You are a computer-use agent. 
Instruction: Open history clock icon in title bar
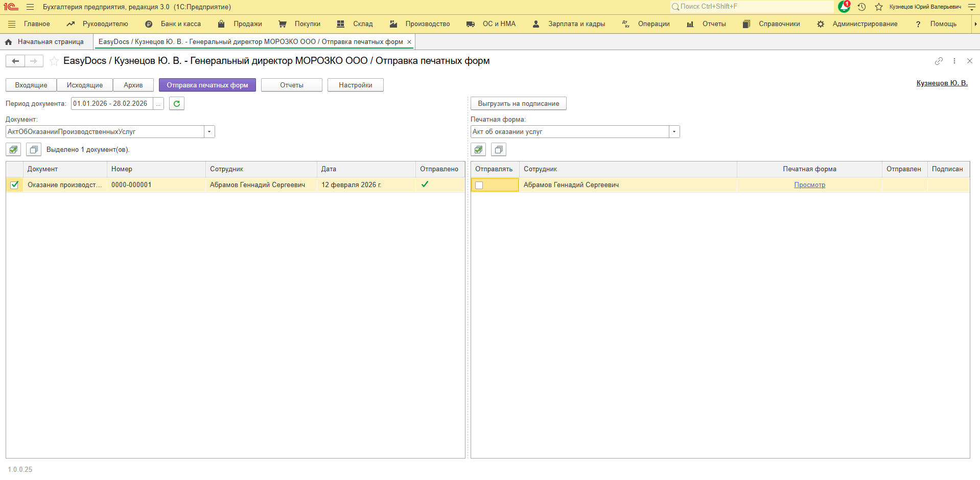861,7
